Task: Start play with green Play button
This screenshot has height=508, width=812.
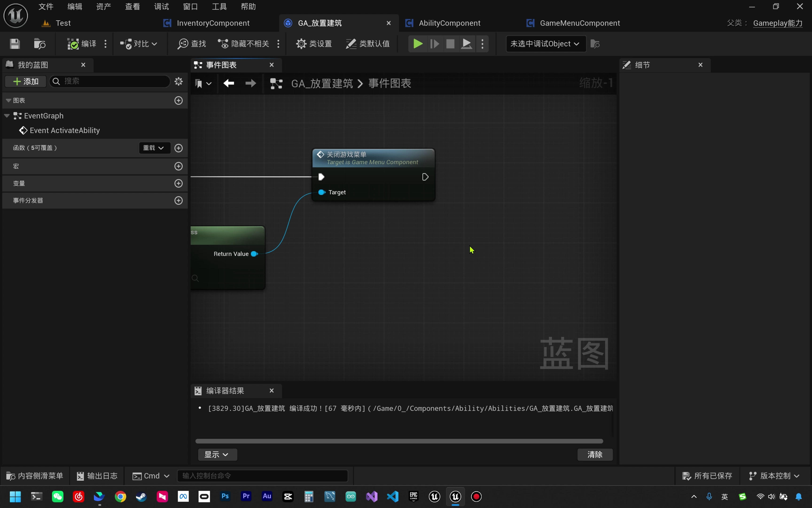Action: pyautogui.click(x=418, y=44)
